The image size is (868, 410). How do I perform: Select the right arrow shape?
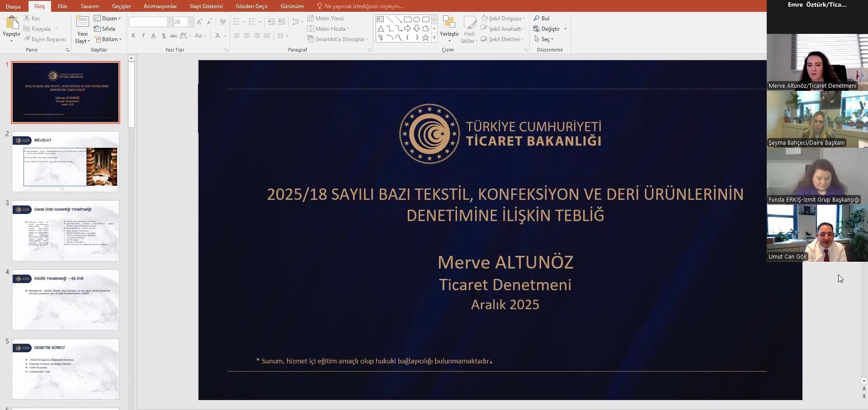(x=407, y=28)
